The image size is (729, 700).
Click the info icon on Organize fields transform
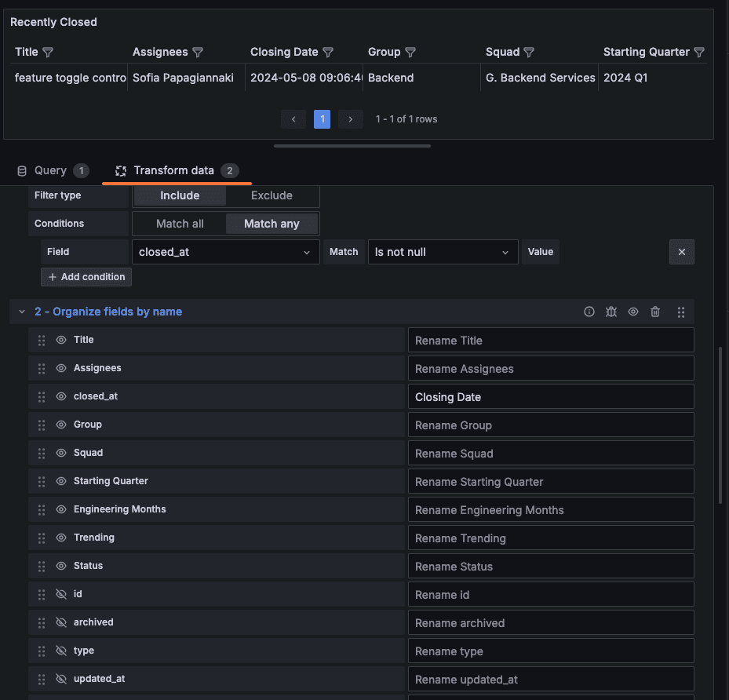pyautogui.click(x=589, y=312)
